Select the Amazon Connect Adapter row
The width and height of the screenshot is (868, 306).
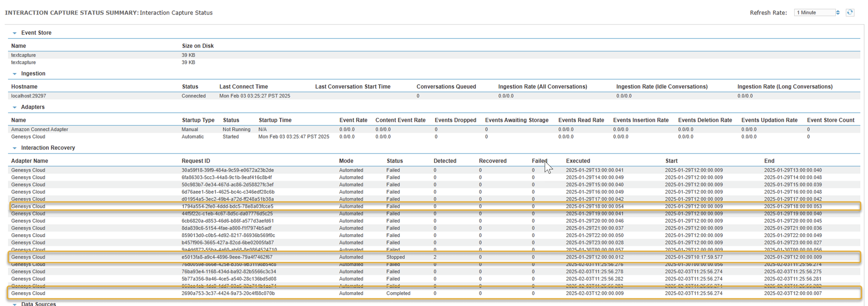click(x=39, y=130)
